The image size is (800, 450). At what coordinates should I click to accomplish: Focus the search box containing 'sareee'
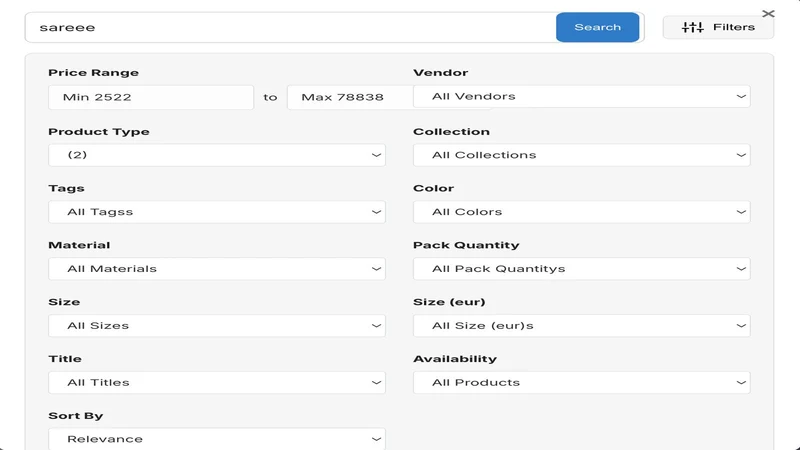(291, 28)
